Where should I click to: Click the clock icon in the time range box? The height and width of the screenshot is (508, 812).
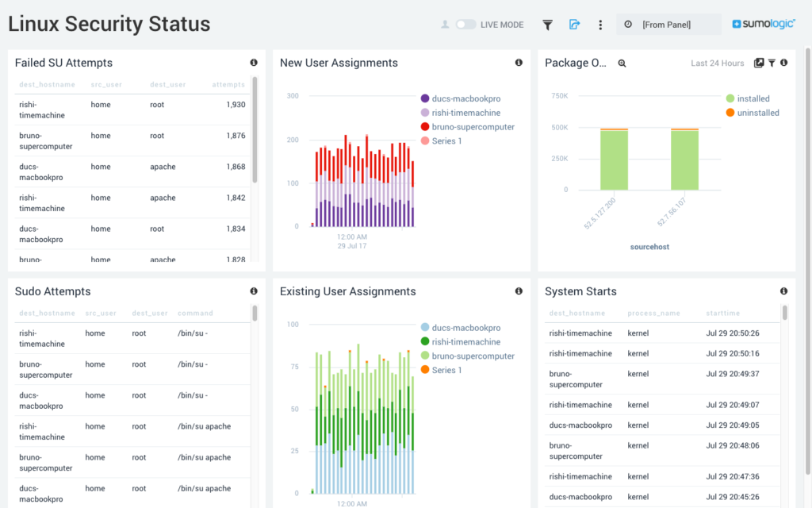tap(628, 25)
